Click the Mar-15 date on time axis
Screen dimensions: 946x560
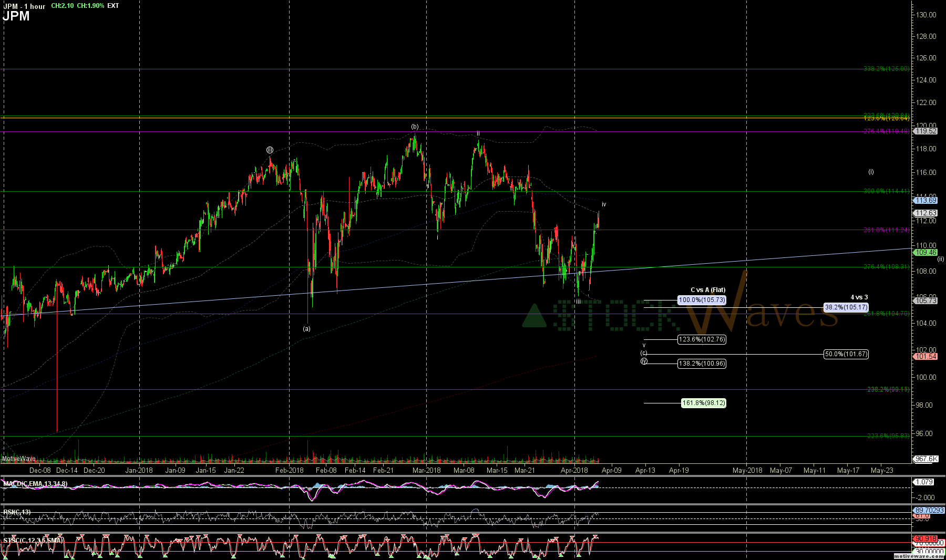point(497,470)
